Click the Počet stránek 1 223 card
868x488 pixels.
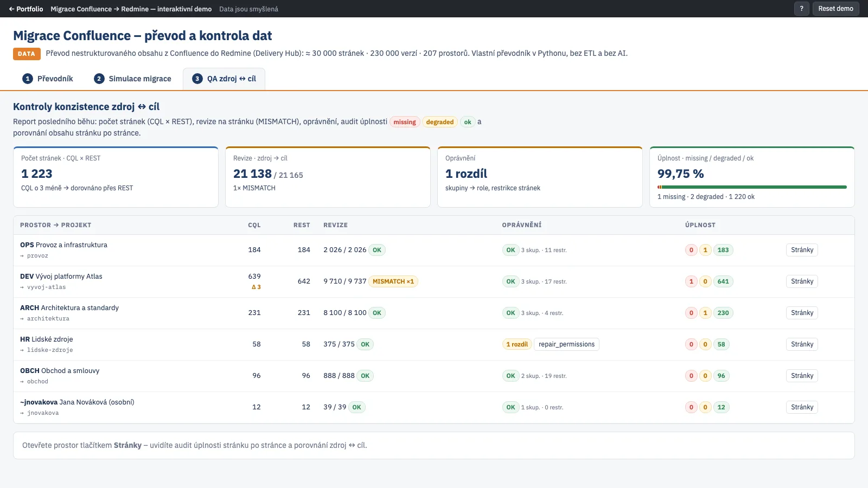pos(116,177)
